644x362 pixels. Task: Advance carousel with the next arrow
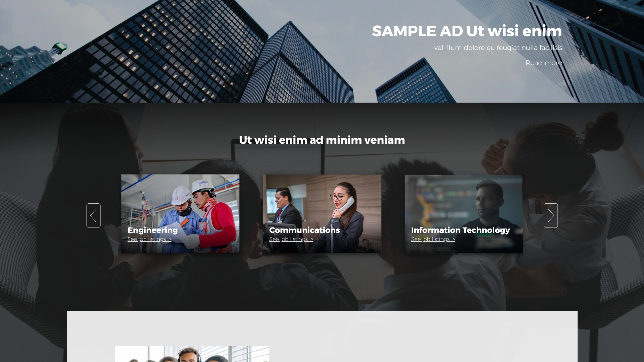click(551, 215)
